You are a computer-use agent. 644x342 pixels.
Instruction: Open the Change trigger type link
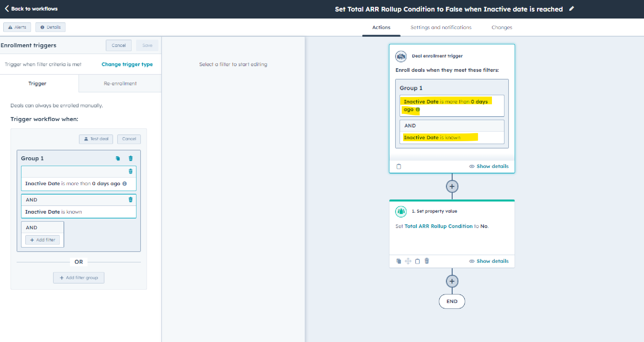127,64
